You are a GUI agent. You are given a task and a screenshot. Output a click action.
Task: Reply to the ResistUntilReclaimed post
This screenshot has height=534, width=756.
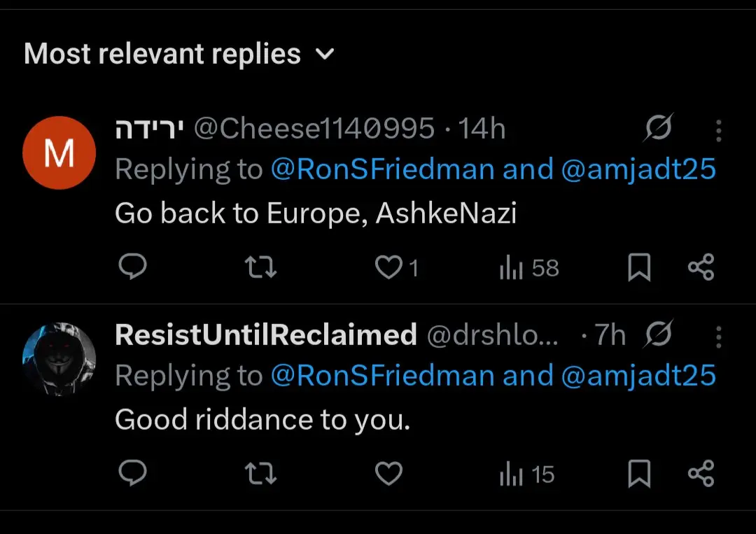click(x=132, y=475)
